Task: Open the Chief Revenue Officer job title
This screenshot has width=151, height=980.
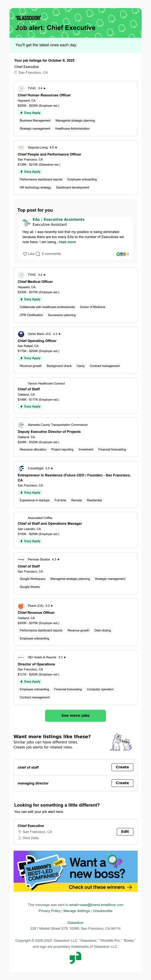Action: [36, 613]
